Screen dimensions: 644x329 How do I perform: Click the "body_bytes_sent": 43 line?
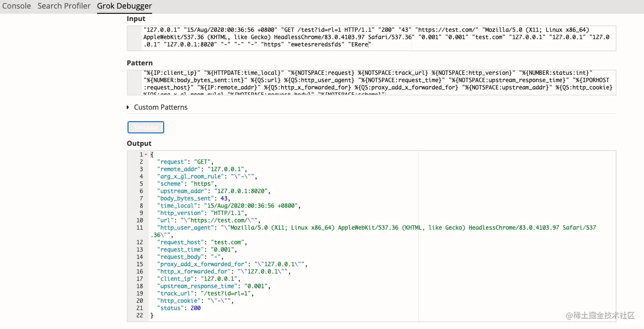click(x=193, y=198)
